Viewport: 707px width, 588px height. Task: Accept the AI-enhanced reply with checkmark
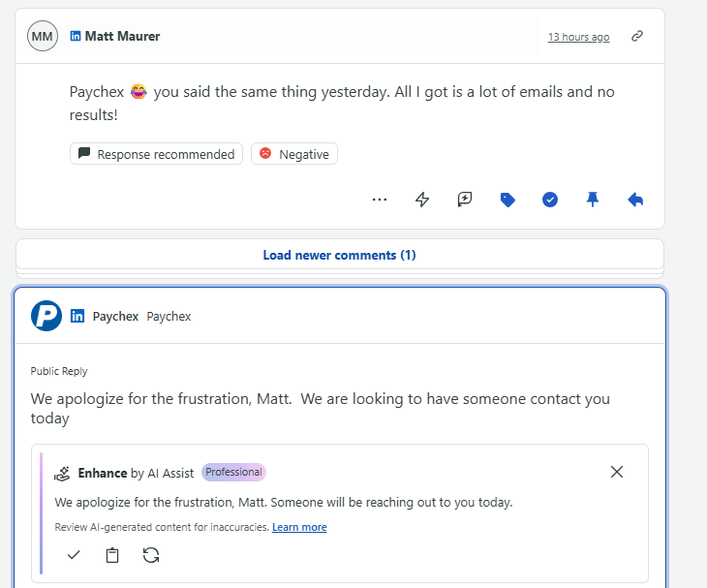(74, 555)
